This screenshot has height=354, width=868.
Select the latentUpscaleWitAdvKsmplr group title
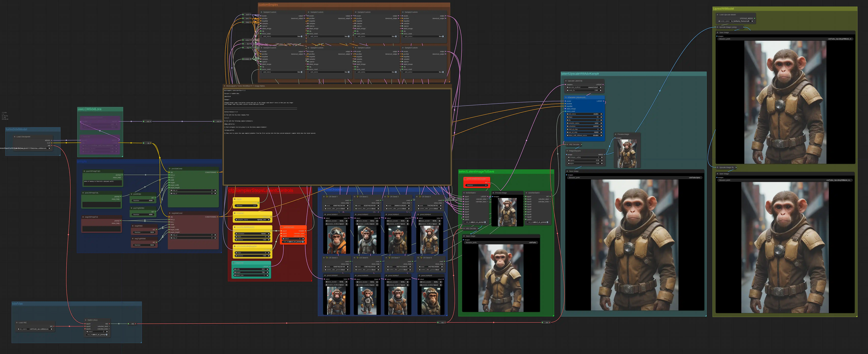coord(580,74)
